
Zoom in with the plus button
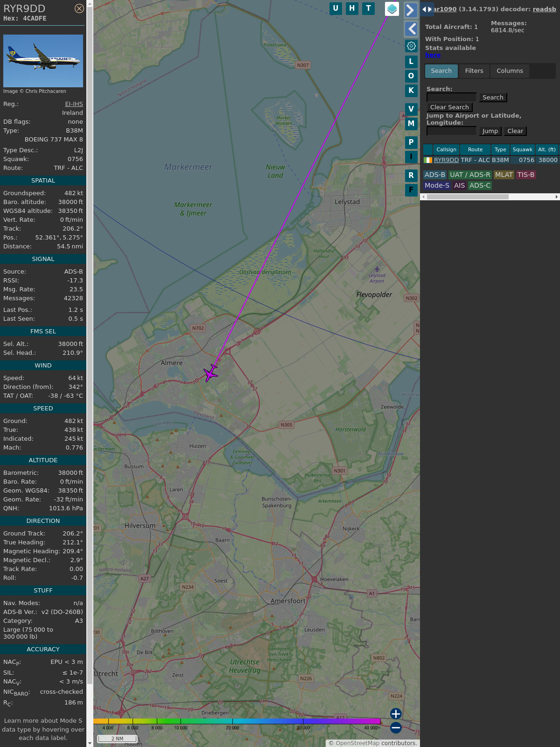coord(396,713)
